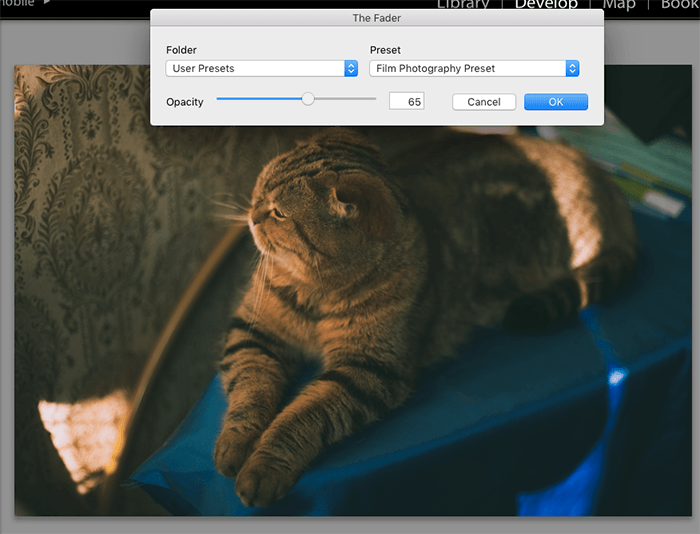Screen dimensions: 700x534
Task: Click the far-right end of Opacity track
Action: (x=374, y=99)
